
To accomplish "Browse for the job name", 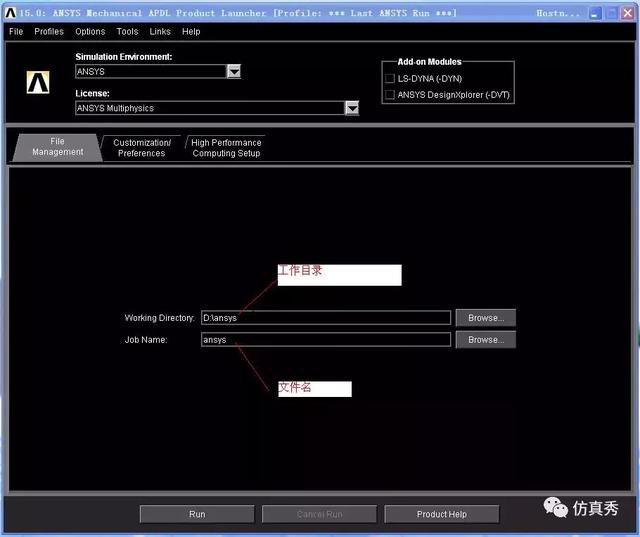I will [486, 340].
